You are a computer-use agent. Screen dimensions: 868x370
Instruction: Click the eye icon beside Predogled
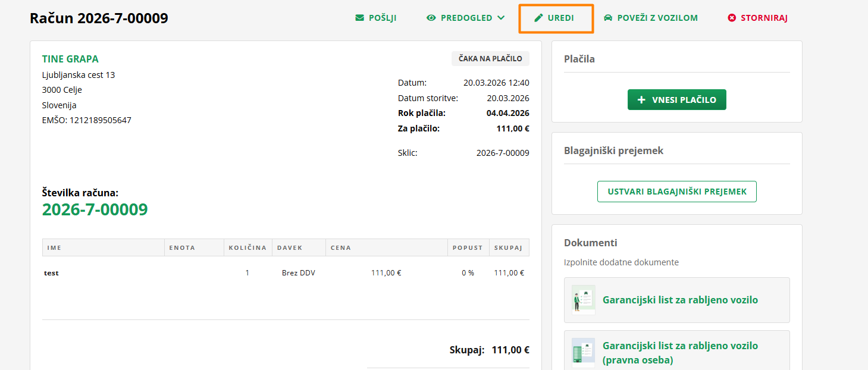coord(431,18)
